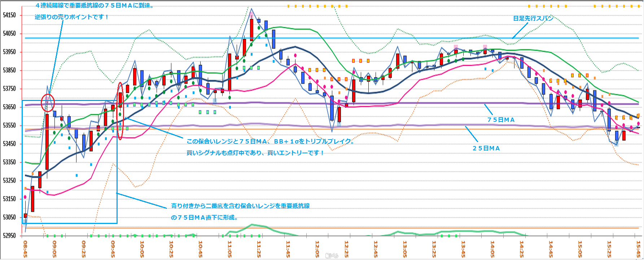644x260 pixels.
Task: Click the red circle marking the sell point
Action: click(x=48, y=102)
